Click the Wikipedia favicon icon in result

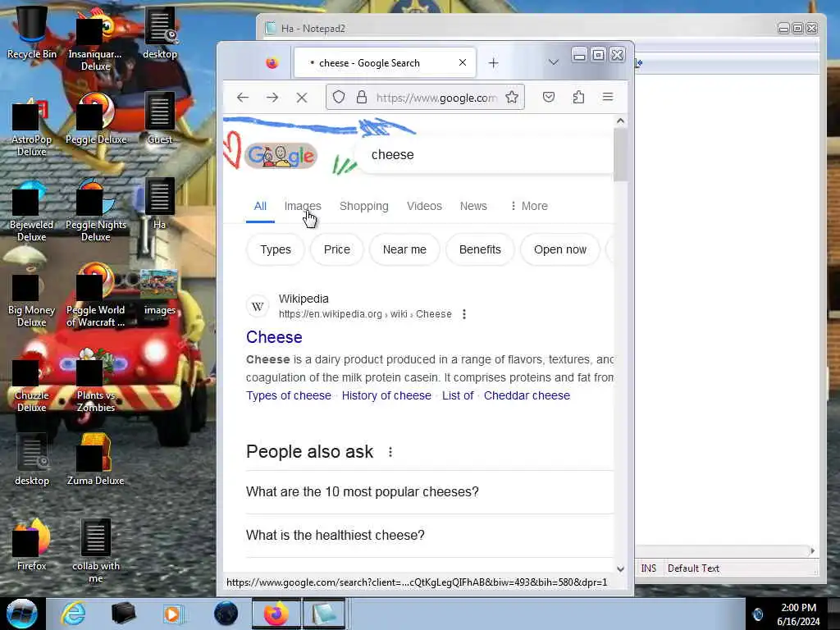click(x=257, y=307)
